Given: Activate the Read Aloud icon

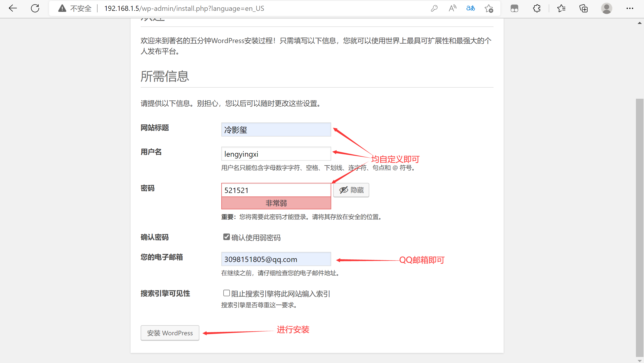Looking at the screenshot, I should 453,8.
